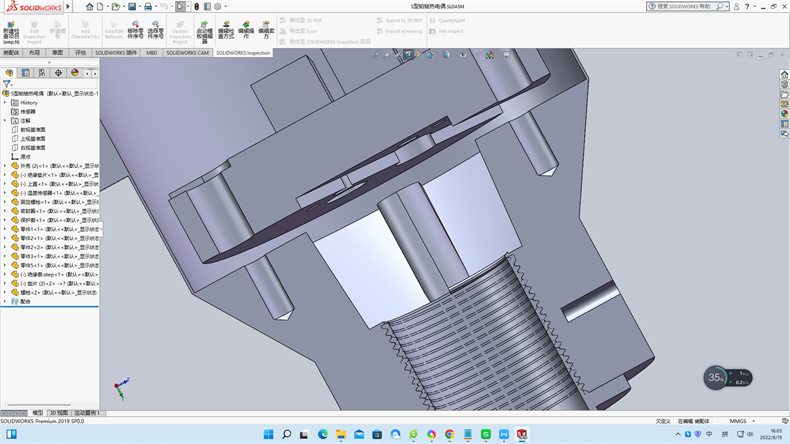Click the Print icon in the top toolbar
This screenshot has height=444, width=790.
pos(148,6)
